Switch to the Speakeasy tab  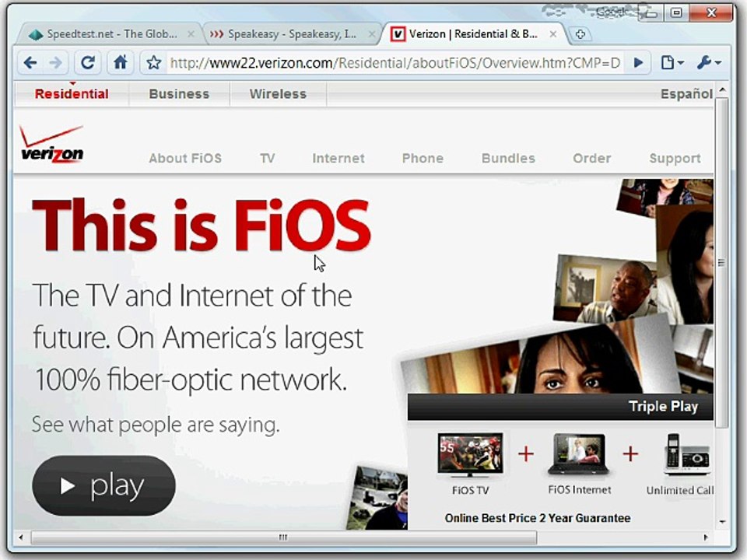[x=290, y=33]
